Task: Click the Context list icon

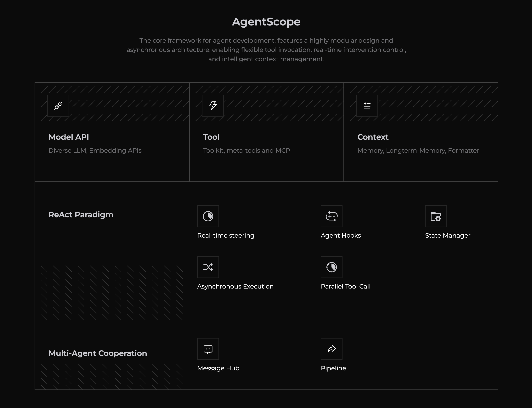Action: (x=367, y=106)
